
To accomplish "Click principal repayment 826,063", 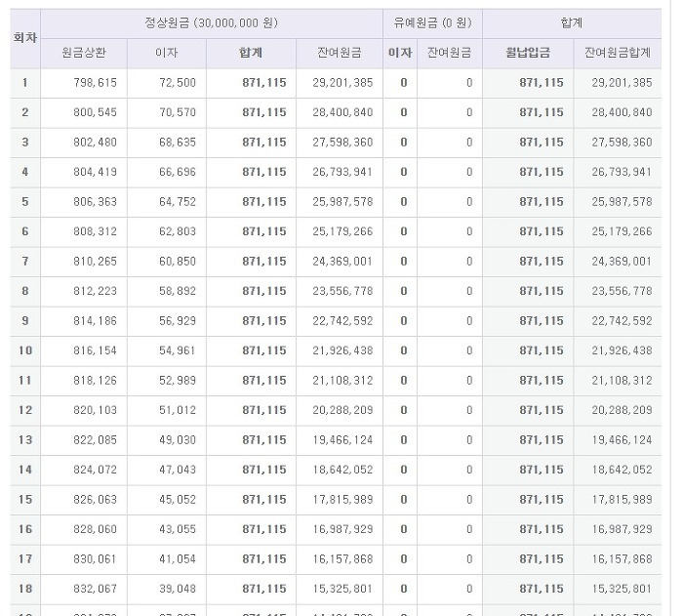I will (95, 500).
